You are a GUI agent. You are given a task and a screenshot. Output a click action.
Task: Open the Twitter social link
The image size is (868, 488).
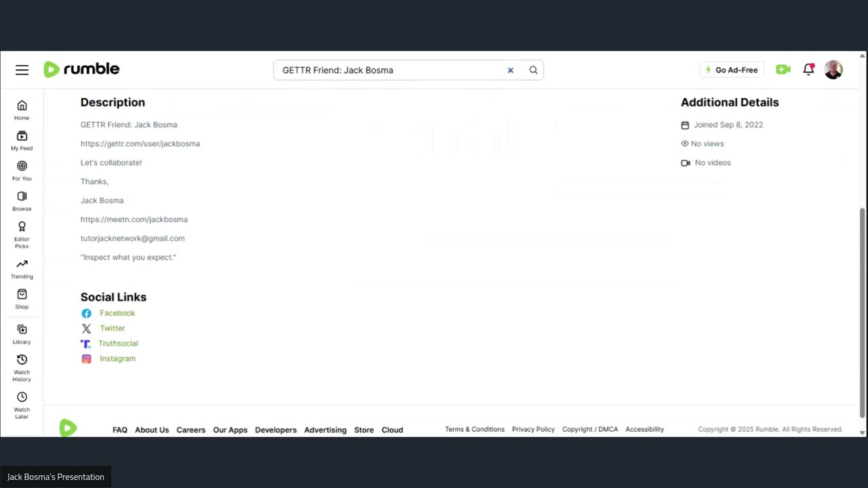(113, 328)
